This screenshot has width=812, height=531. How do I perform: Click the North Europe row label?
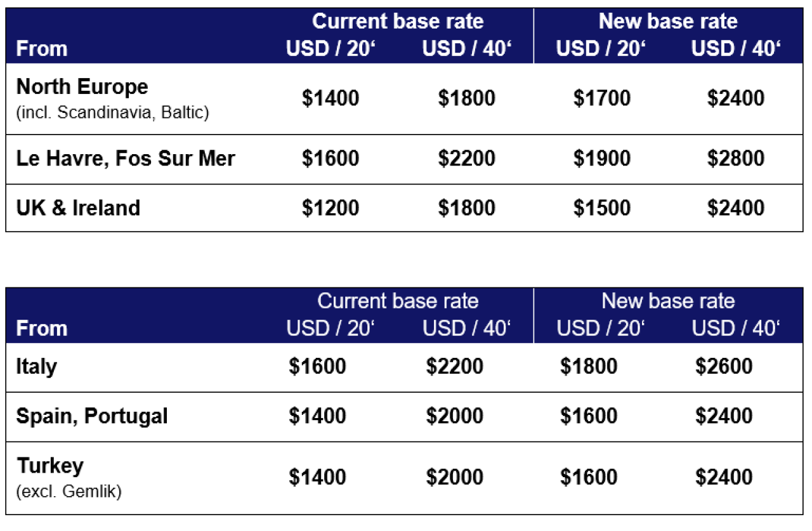82,86
